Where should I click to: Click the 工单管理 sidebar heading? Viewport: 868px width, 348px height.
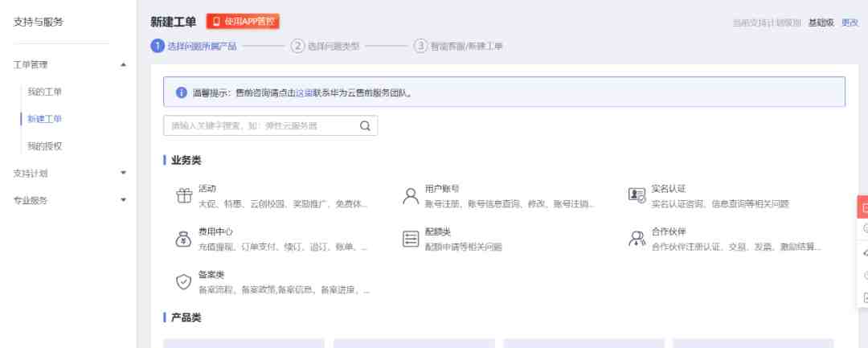[x=31, y=65]
